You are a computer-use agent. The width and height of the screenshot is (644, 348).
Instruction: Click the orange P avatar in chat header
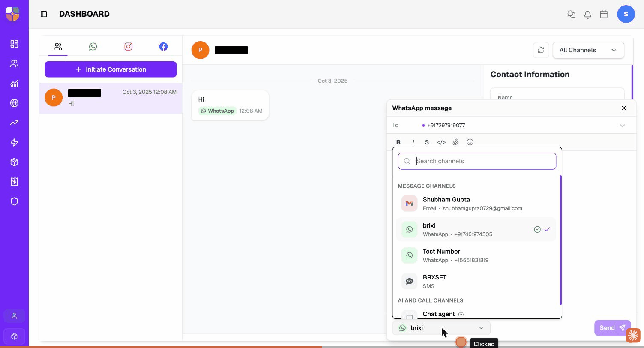(200, 50)
